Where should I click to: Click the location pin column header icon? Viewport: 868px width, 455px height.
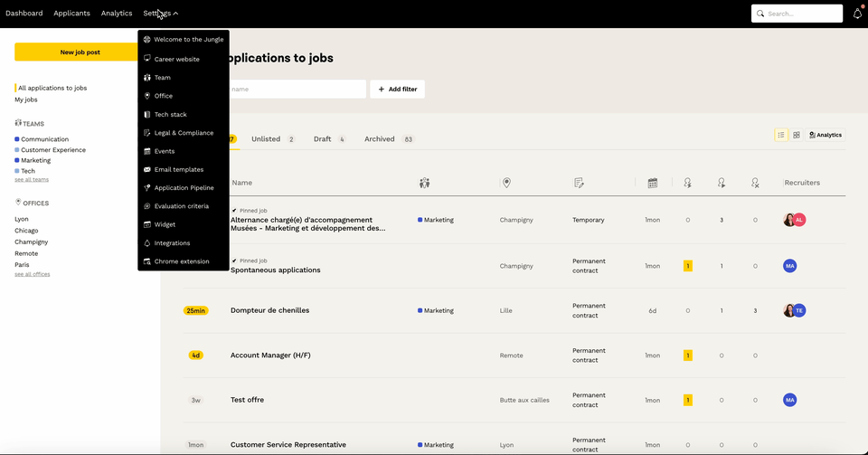coord(506,183)
